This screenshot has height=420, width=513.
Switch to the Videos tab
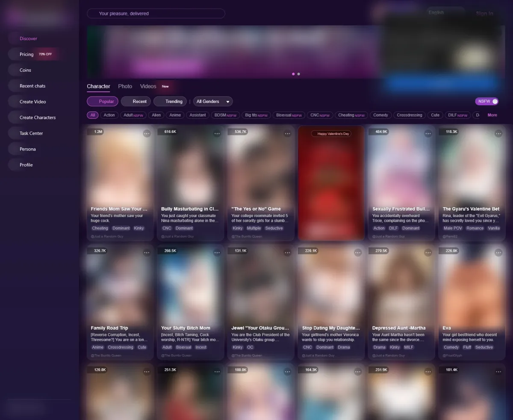click(x=148, y=86)
